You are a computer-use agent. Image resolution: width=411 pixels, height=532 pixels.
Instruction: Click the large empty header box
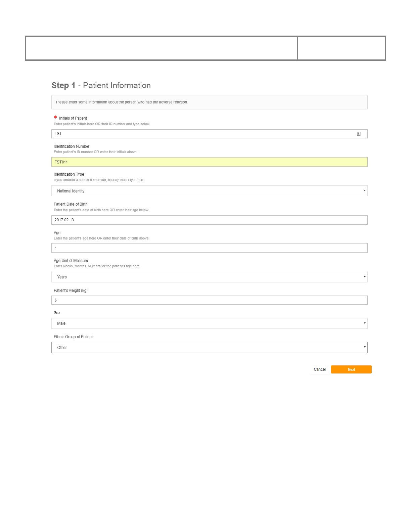(x=161, y=48)
